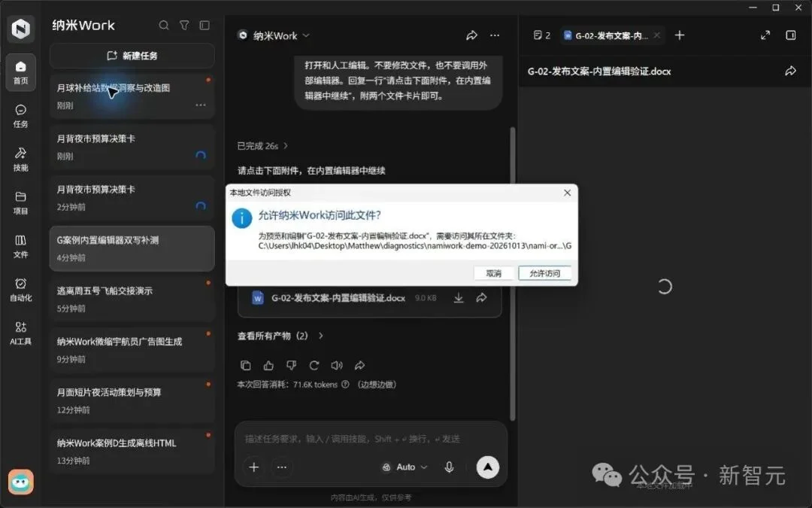The height and width of the screenshot is (508, 812).
Task: Add attachment with the plus button
Action: tap(254, 467)
